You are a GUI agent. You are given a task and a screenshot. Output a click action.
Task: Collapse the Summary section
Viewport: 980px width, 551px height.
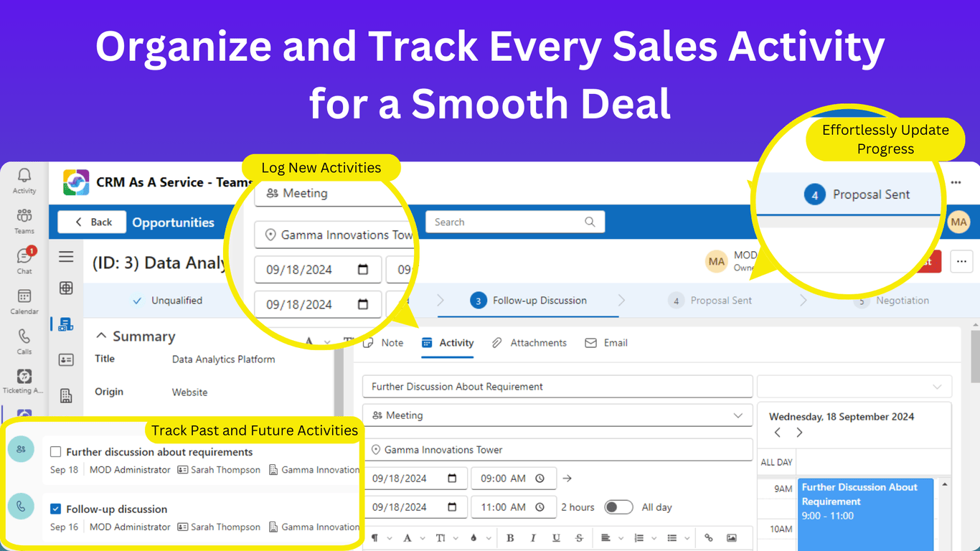tap(101, 336)
